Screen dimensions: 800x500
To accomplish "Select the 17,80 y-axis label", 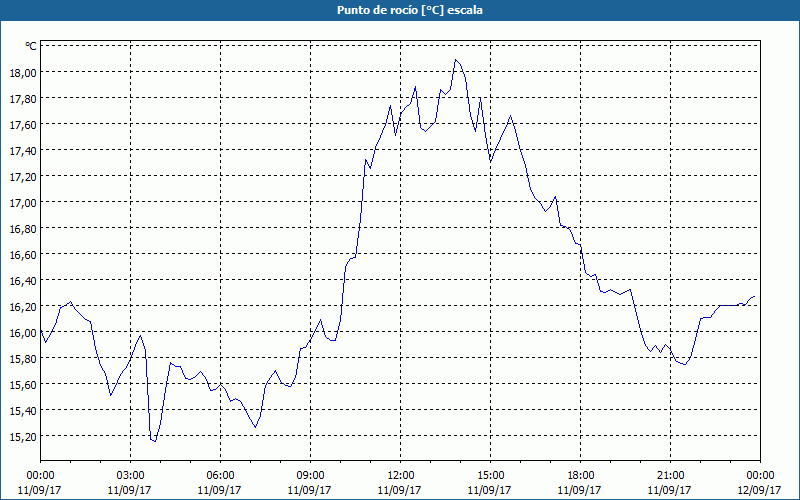I will coord(23,98).
